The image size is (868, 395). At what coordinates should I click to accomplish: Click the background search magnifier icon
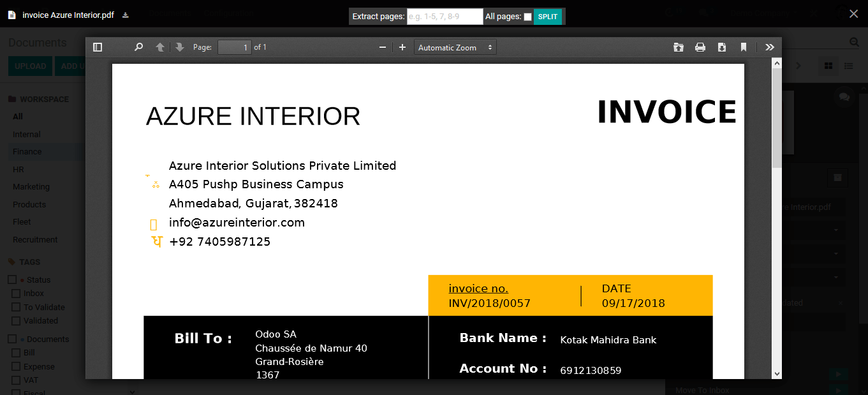[x=855, y=42]
